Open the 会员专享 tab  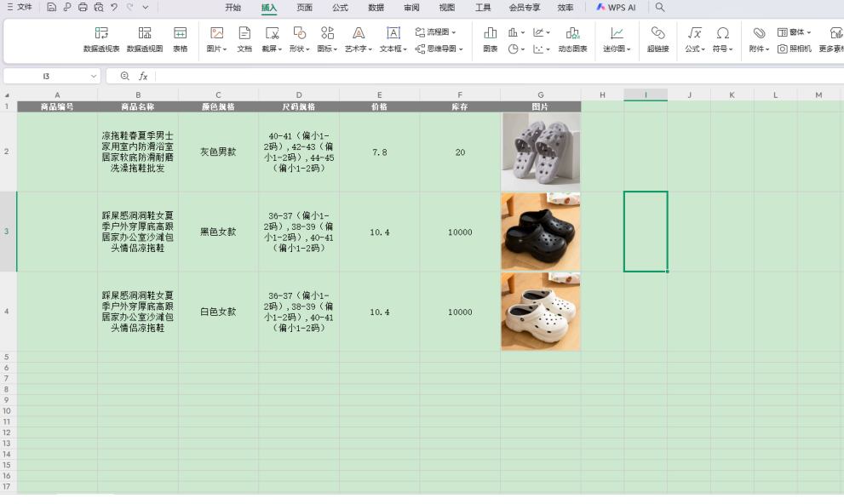tap(525, 8)
